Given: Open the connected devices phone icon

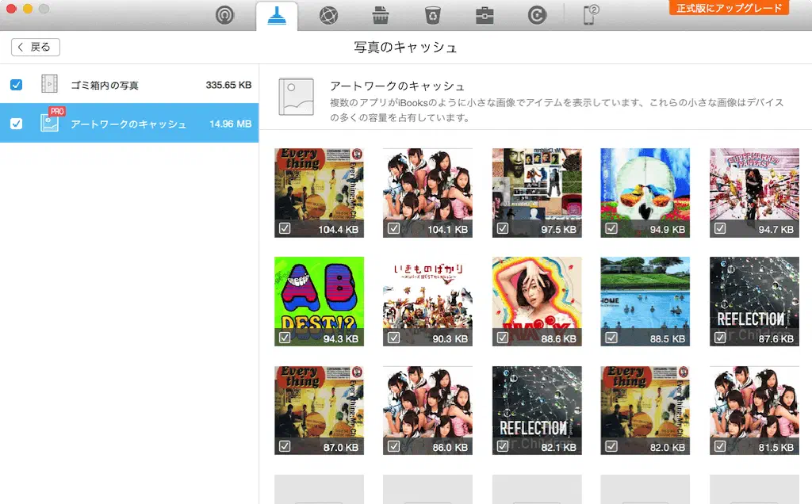Looking at the screenshot, I should click(x=591, y=15).
